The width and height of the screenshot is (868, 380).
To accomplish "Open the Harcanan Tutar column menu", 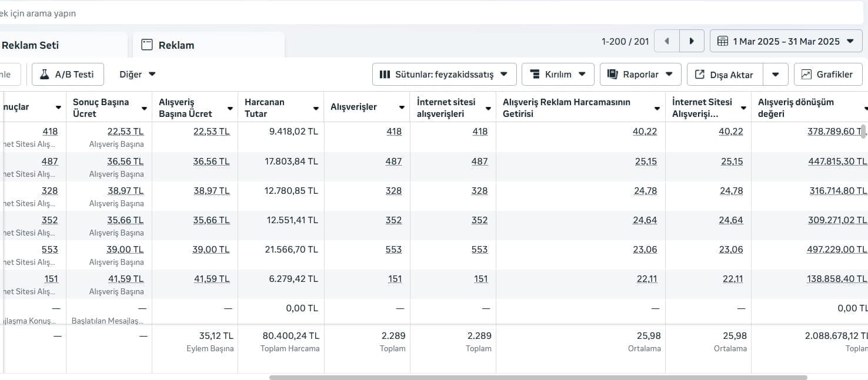I will point(316,108).
